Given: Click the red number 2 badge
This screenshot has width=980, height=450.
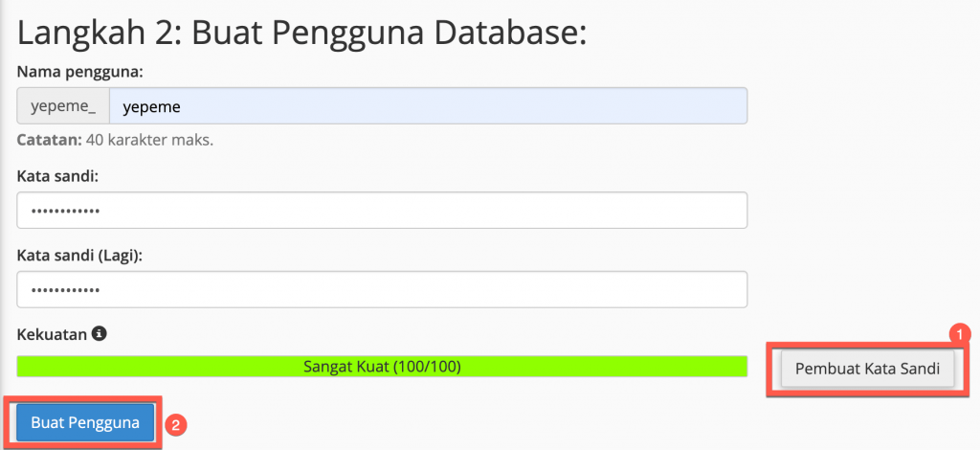Looking at the screenshot, I should (175, 422).
